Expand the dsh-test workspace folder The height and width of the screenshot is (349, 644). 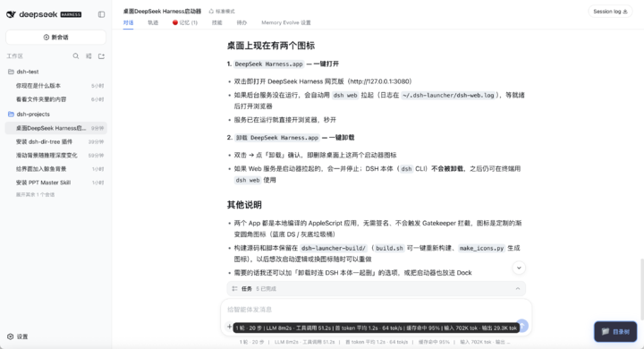click(55, 72)
